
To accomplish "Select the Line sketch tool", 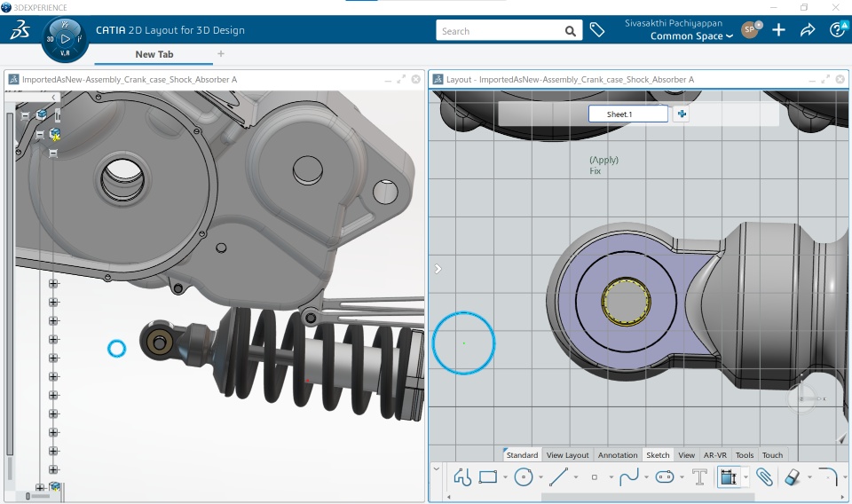I will (x=558, y=477).
